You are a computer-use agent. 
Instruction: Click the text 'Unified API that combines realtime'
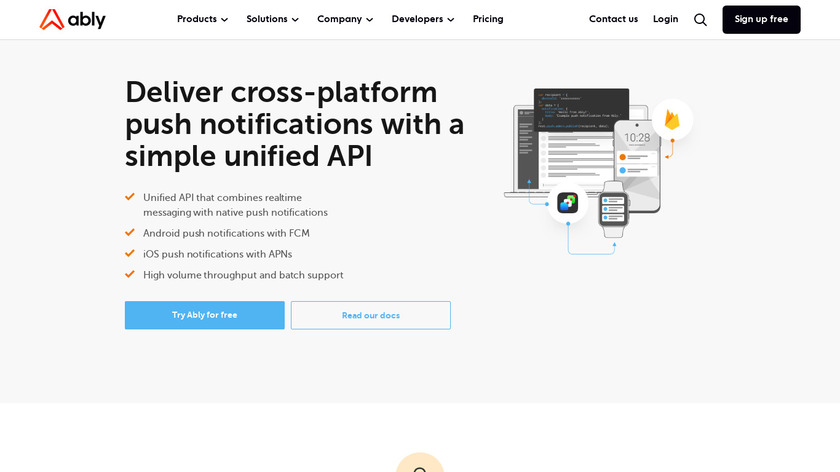point(222,198)
